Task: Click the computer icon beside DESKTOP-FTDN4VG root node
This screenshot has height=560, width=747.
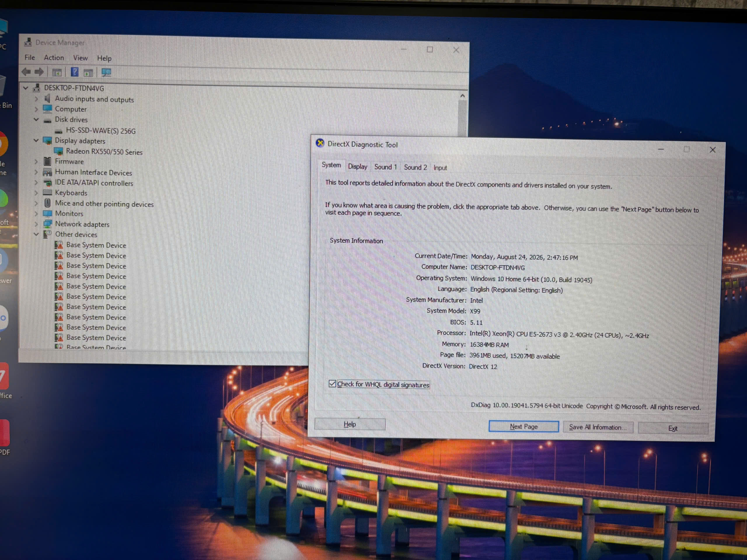Action: [37, 88]
